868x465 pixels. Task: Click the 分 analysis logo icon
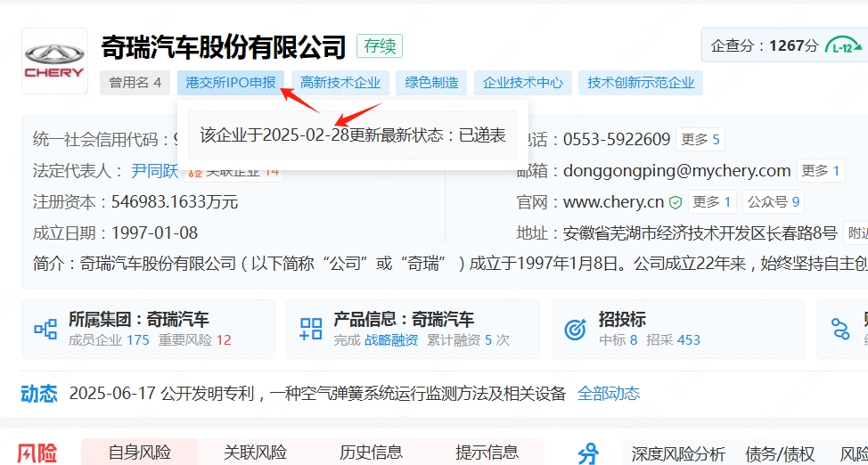(588, 454)
